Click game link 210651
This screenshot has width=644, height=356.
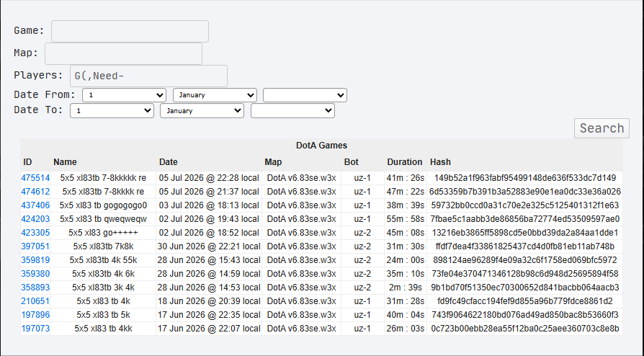[x=35, y=301]
